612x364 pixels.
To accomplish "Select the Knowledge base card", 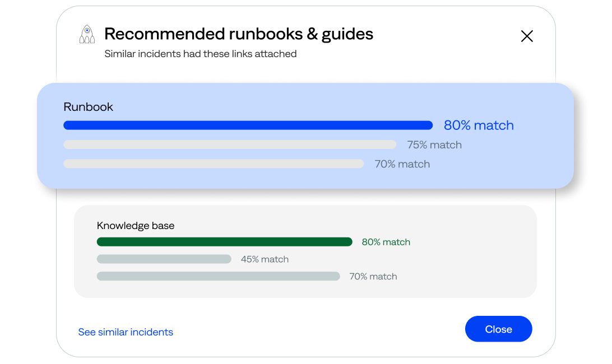I will point(306,251).
